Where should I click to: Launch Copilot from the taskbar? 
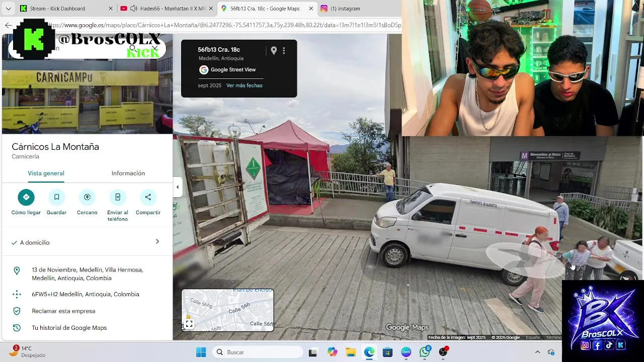click(332, 352)
